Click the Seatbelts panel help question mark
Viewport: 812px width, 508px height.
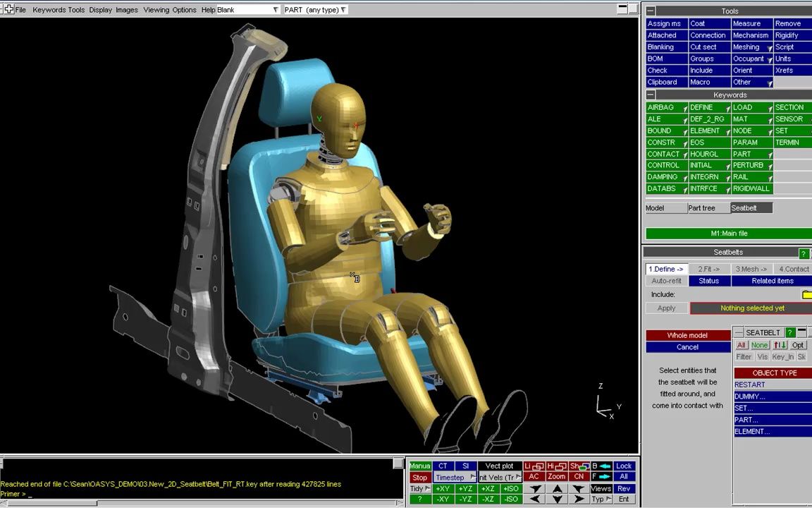803,253
